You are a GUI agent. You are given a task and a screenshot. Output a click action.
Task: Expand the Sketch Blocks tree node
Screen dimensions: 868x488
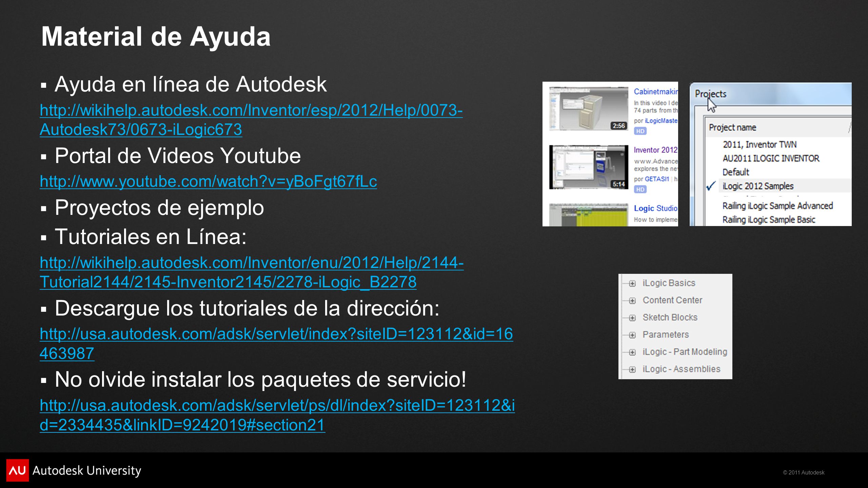(632, 318)
